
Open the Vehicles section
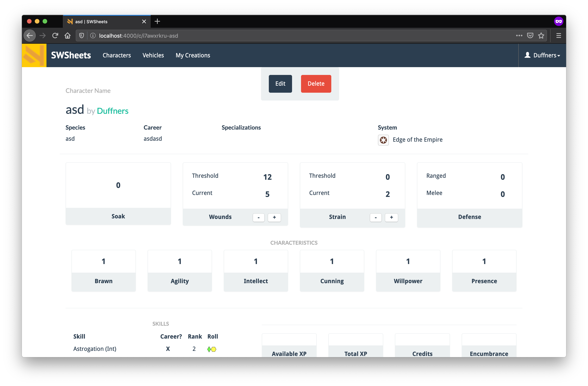coord(153,55)
